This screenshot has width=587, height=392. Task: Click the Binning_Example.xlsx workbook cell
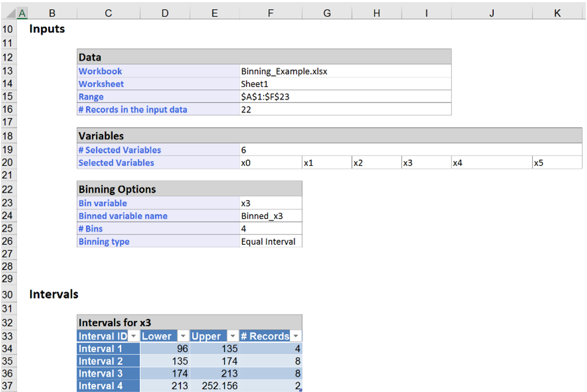point(345,71)
